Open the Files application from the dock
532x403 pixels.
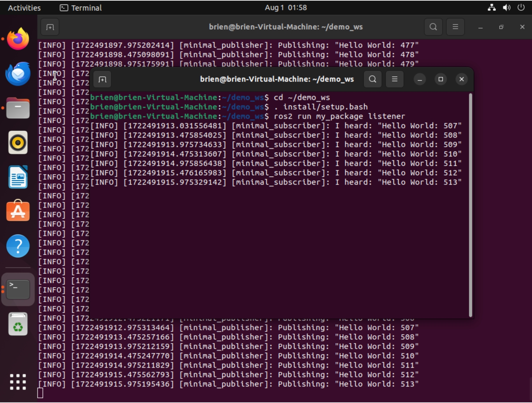pos(18,108)
